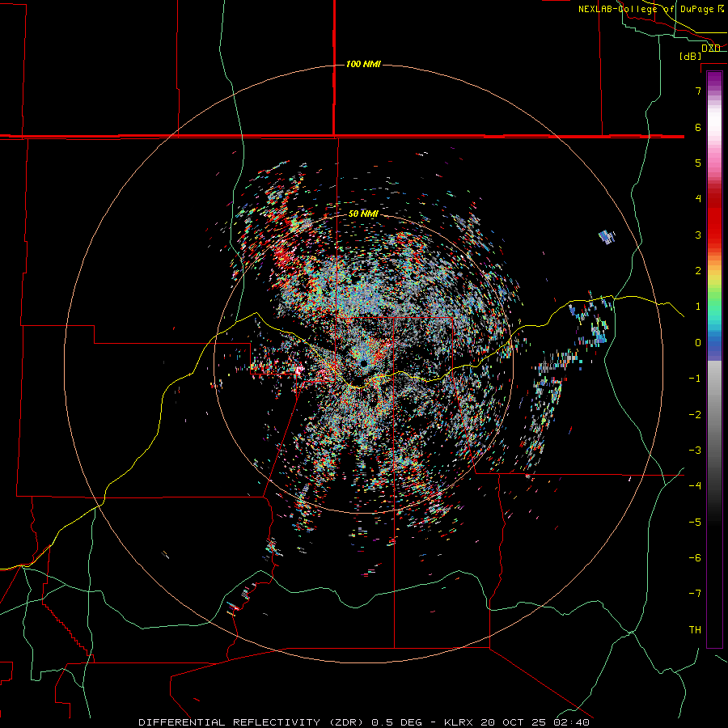This screenshot has height=728, width=728.
Task: Click the 02:40 time in the caption
Action: pyautogui.click(x=571, y=722)
